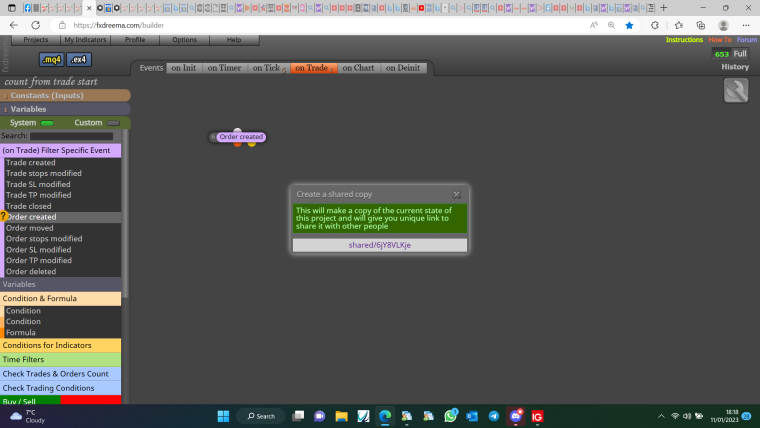The width and height of the screenshot is (760, 428).
Task: Expand Conditions for Indicators category
Action: tap(61, 345)
